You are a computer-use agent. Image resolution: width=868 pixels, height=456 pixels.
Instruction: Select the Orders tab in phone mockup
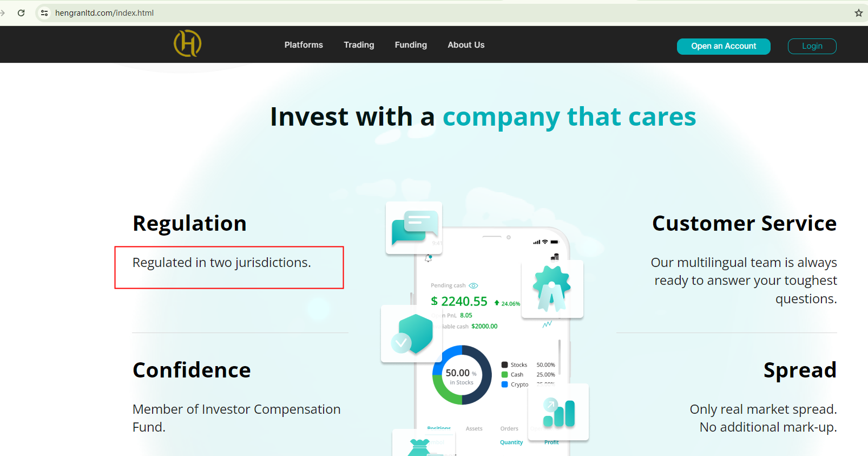click(x=509, y=428)
